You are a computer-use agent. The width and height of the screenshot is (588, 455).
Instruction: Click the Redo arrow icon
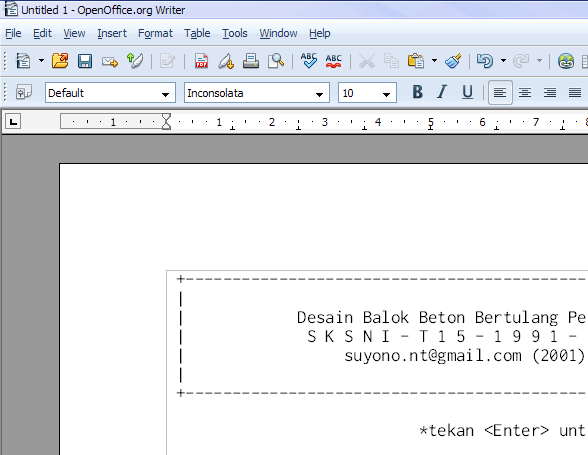(521, 61)
